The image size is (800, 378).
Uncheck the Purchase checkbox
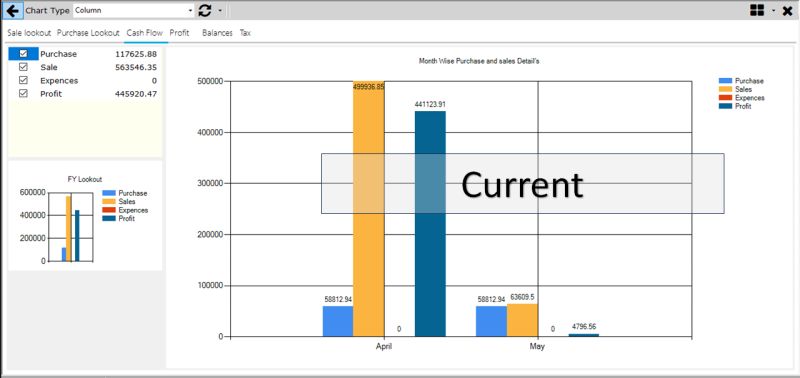tap(23, 54)
